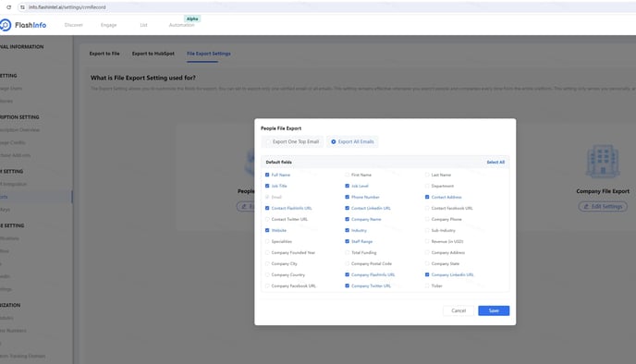Click the 'What is File Export Setting used for?' heading
Image resolution: width=636 pixels, height=364 pixels.
coord(142,78)
